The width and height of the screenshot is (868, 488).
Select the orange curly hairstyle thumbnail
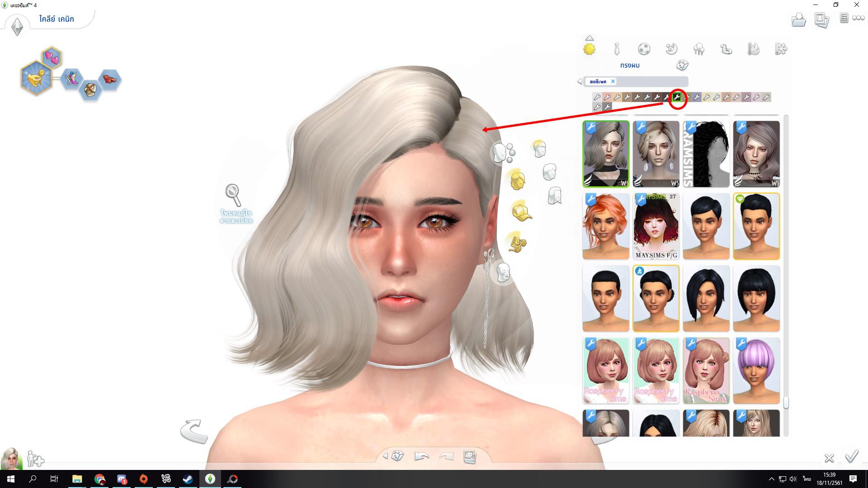coord(606,226)
